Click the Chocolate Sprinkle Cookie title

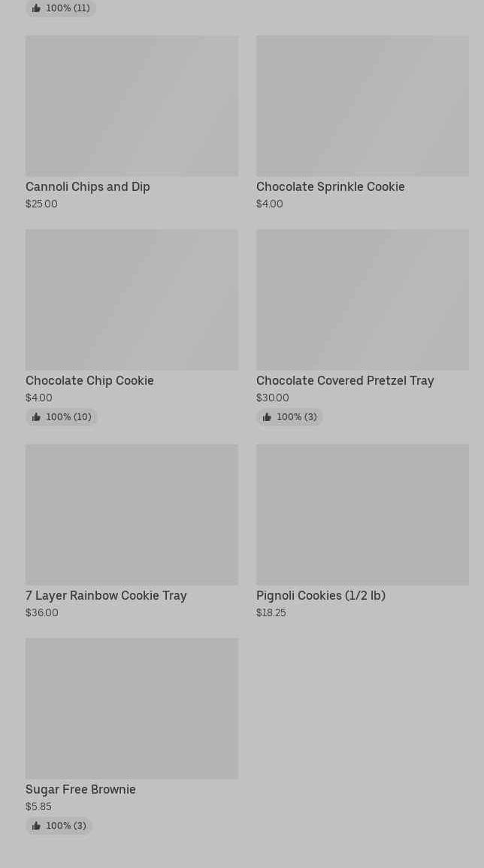coord(331,187)
